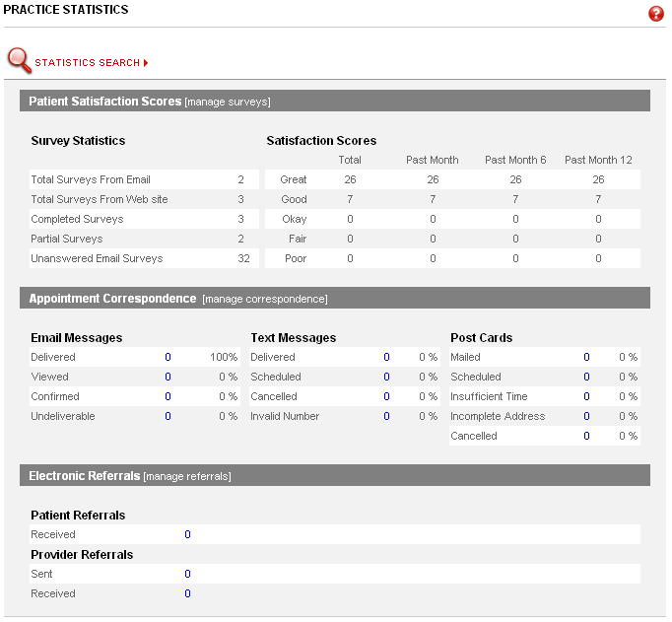
Task: Click the Patient Referrals Received count
Action: point(187,534)
